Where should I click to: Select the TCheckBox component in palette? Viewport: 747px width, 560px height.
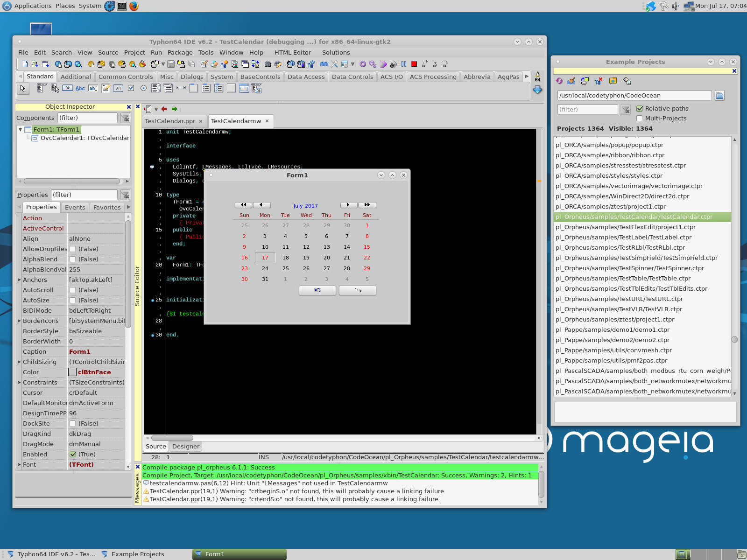(x=131, y=88)
